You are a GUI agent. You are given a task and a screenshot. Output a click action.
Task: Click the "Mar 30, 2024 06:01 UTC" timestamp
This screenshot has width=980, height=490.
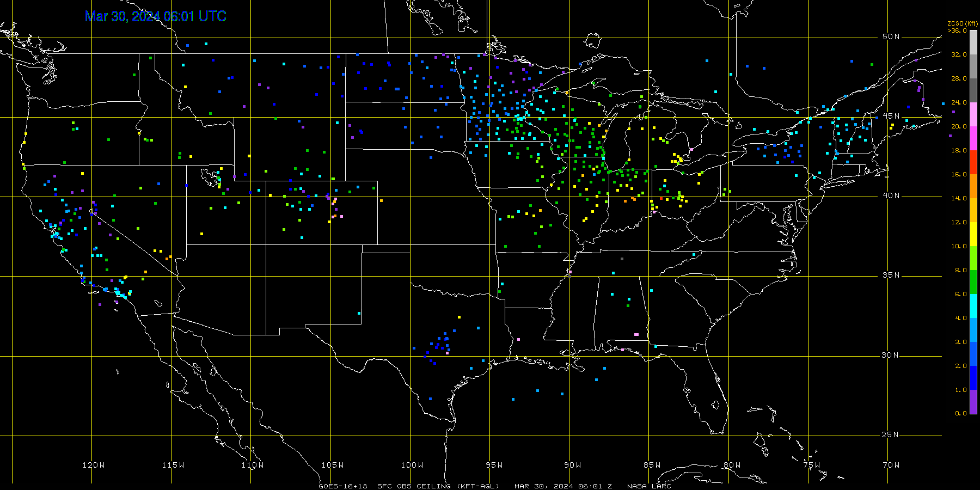(156, 16)
